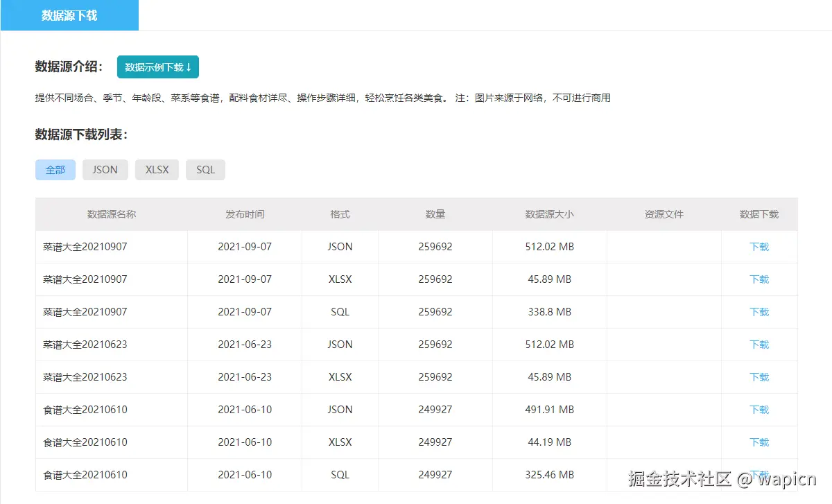This screenshot has height=504, width=832.
Task: Select the 全部 filter tab
Action: pyautogui.click(x=55, y=169)
